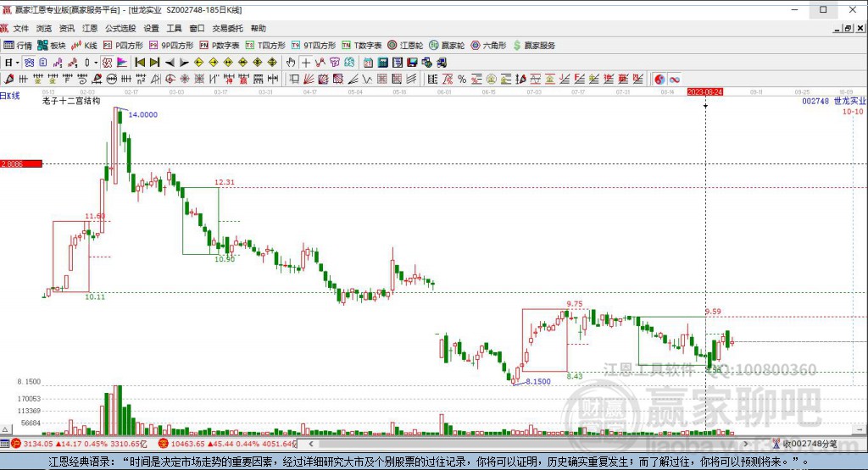
Task: Open the T数字表 tool
Action: [x=361, y=46]
